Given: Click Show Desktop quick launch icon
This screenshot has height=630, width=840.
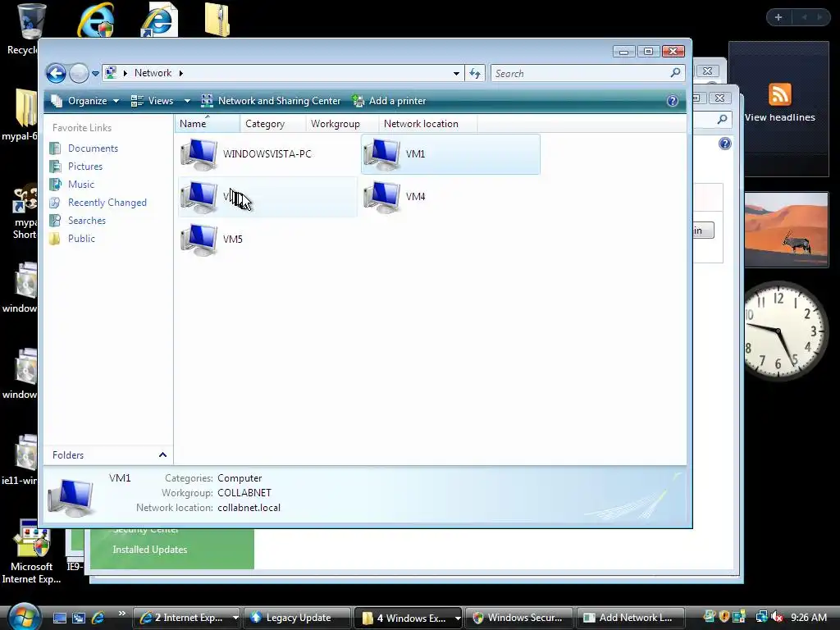Looking at the screenshot, I should (60, 618).
